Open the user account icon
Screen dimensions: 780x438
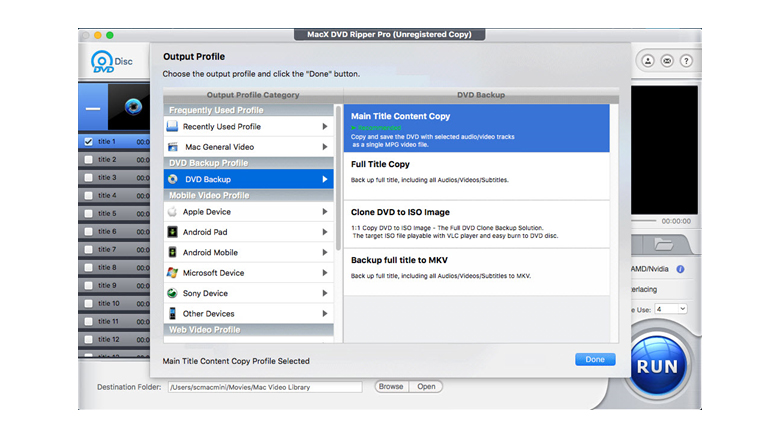coord(648,61)
